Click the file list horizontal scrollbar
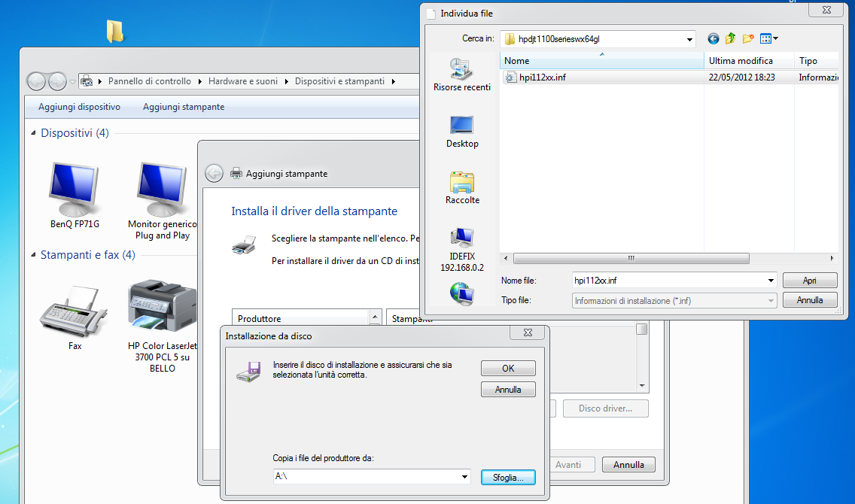 coord(630,258)
